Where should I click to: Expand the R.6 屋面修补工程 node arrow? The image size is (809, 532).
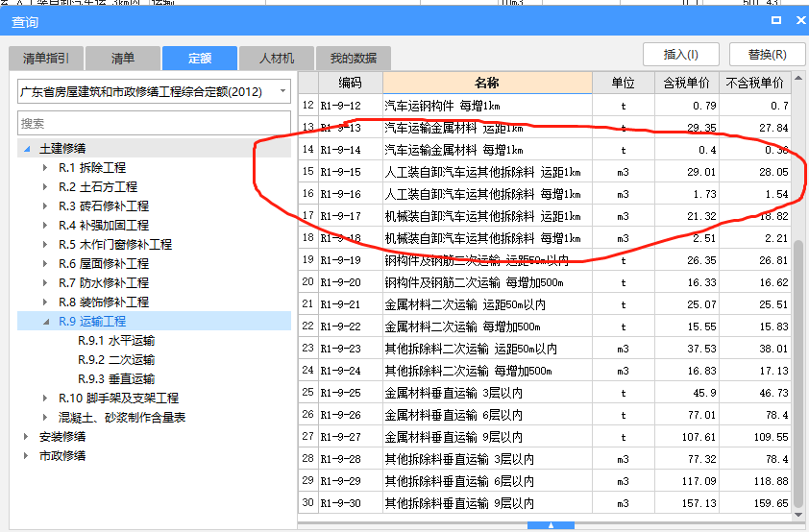tap(45, 263)
